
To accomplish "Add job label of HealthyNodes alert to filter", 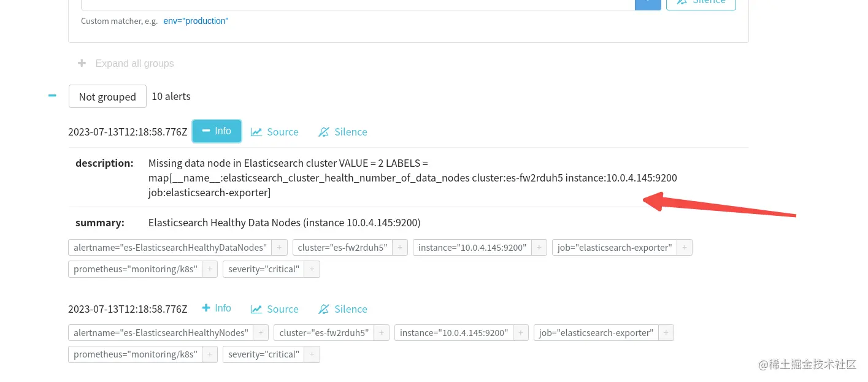I will (x=666, y=333).
